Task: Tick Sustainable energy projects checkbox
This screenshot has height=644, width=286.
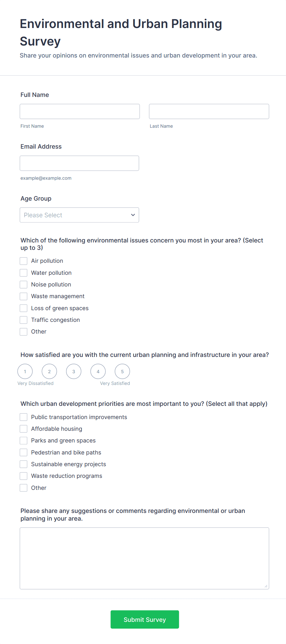Action: pyautogui.click(x=24, y=464)
